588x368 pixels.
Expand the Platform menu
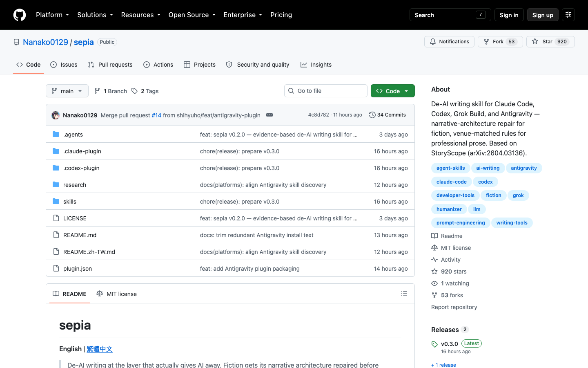tap(52, 15)
